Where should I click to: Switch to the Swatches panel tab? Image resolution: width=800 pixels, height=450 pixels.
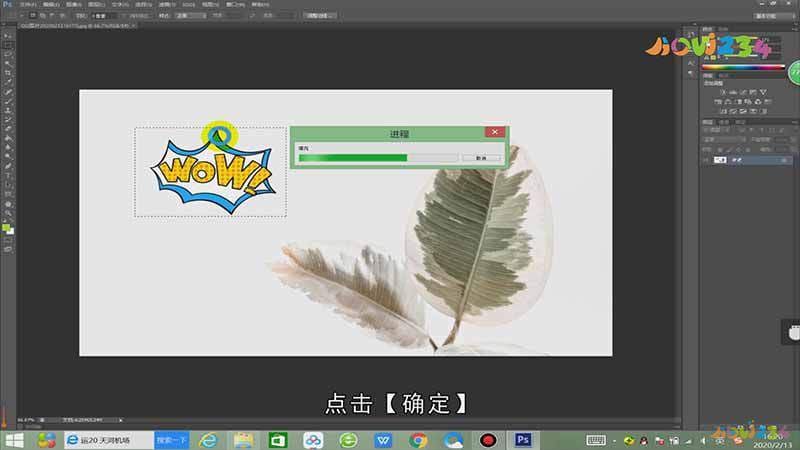coord(723,29)
